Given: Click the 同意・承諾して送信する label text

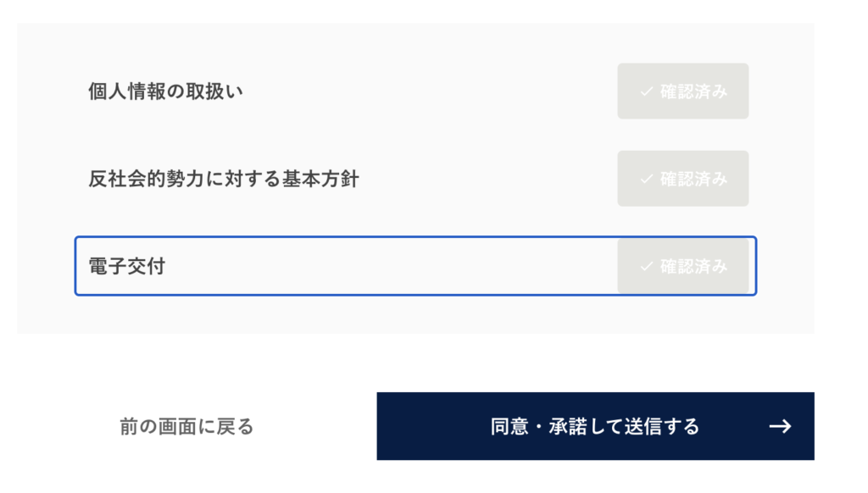Looking at the screenshot, I should click(595, 426).
